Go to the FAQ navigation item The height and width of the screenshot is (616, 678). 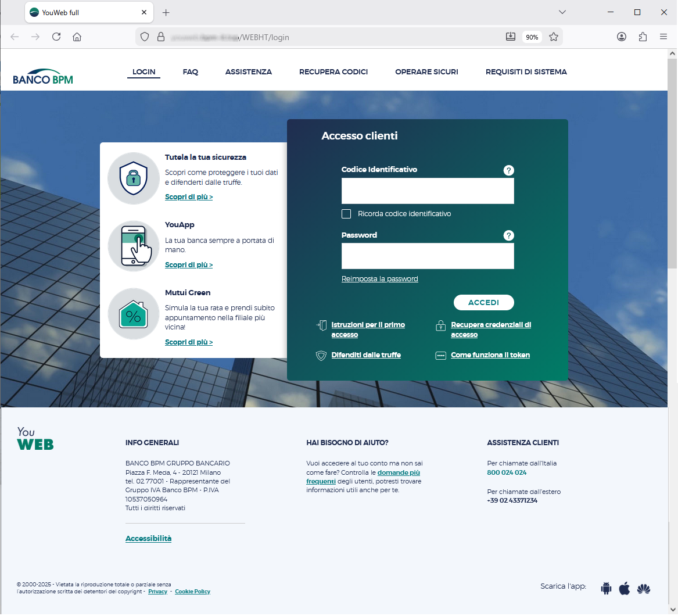click(x=190, y=72)
